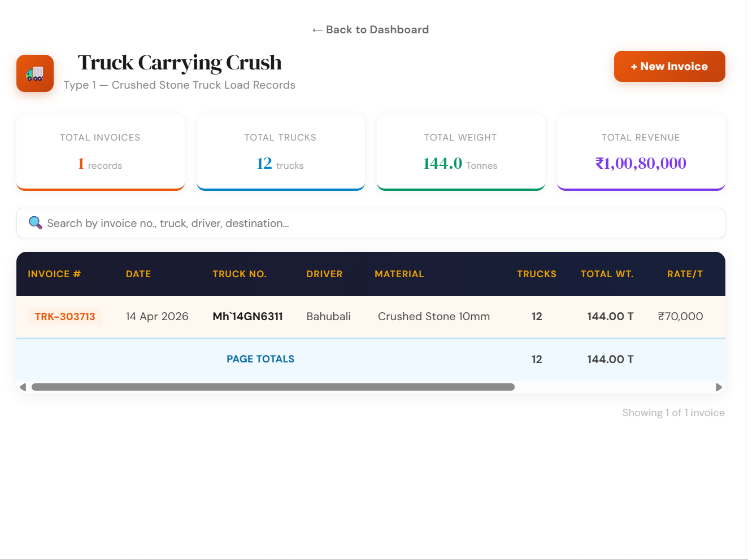Click the horizontal table scrollbar thumb
Viewport: 748px width, 560px height.
click(x=273, y=387)
